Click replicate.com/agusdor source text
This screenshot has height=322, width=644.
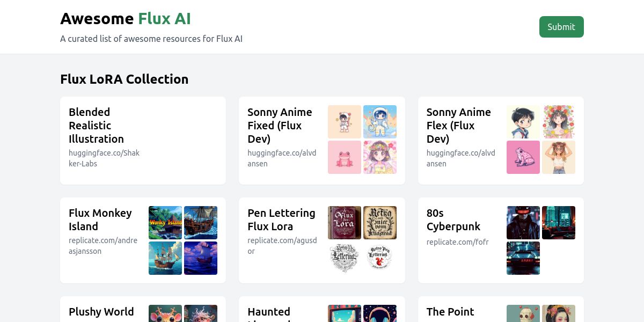(282, 246)
